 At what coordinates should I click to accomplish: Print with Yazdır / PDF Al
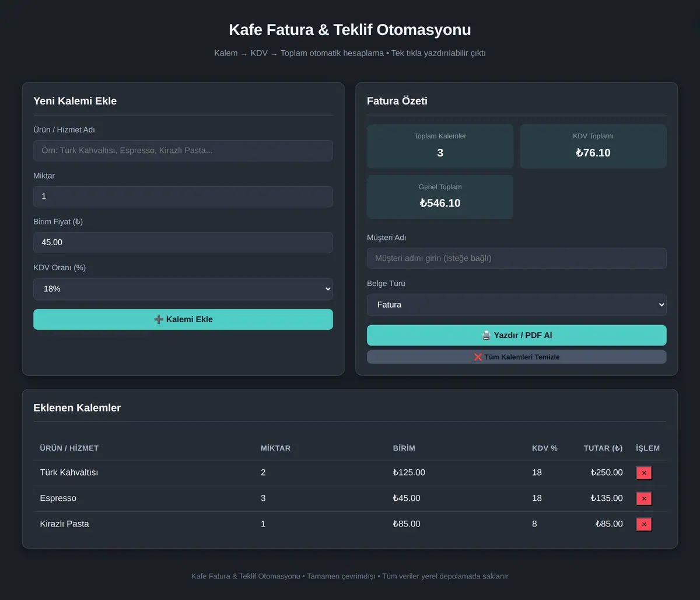pyautogui.click(x=517, y=335)
